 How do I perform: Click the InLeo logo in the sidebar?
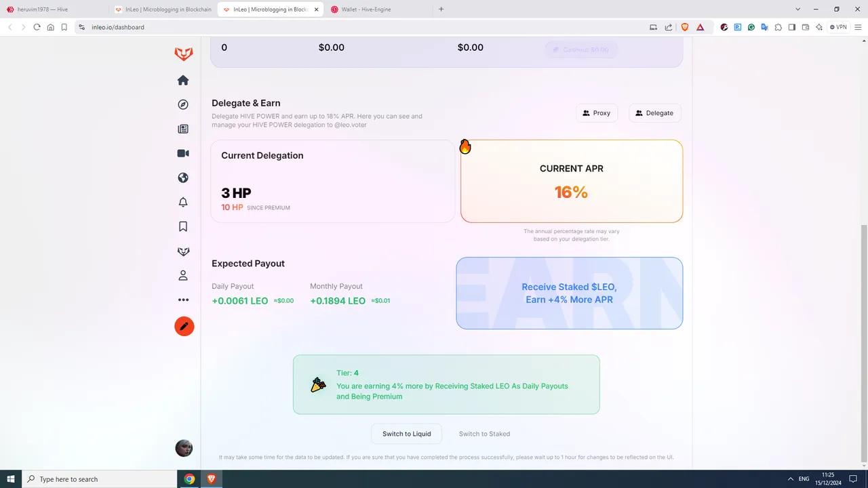click(183, 54)
